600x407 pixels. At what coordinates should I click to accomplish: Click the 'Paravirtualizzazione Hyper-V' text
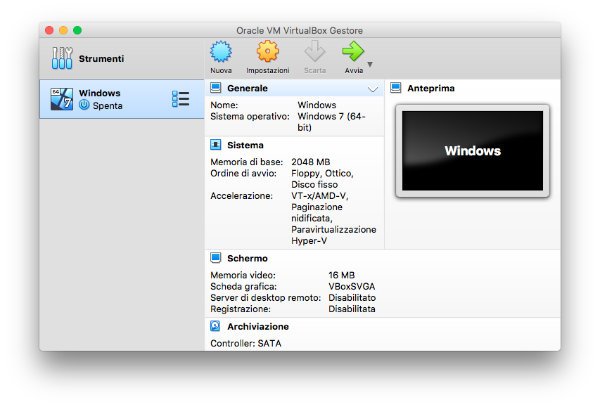(334, 235)
